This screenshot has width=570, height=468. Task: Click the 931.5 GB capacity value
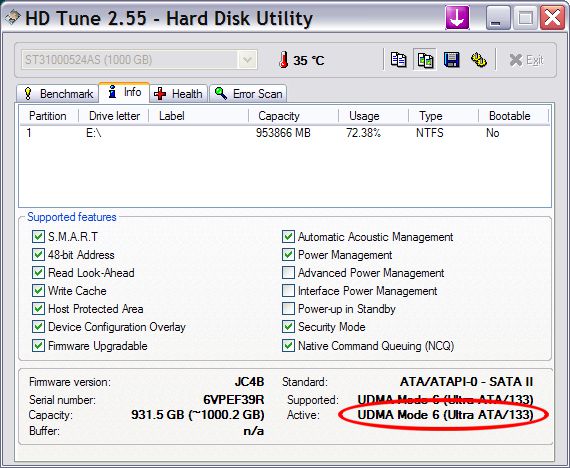tap(198, 415)
